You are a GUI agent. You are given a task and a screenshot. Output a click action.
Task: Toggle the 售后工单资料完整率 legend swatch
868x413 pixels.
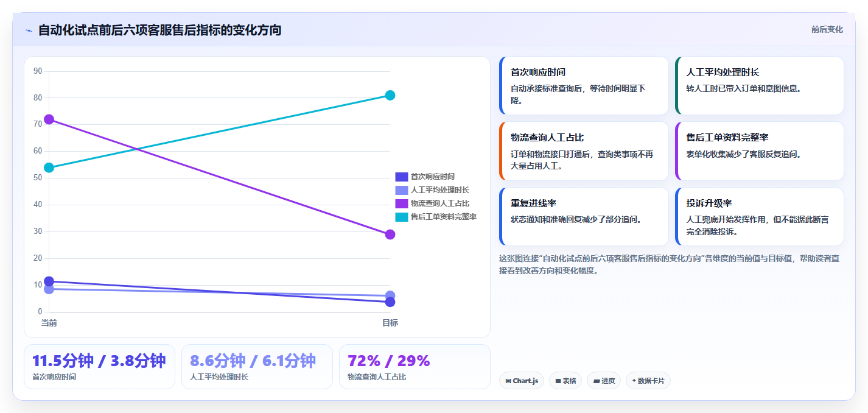401,217
